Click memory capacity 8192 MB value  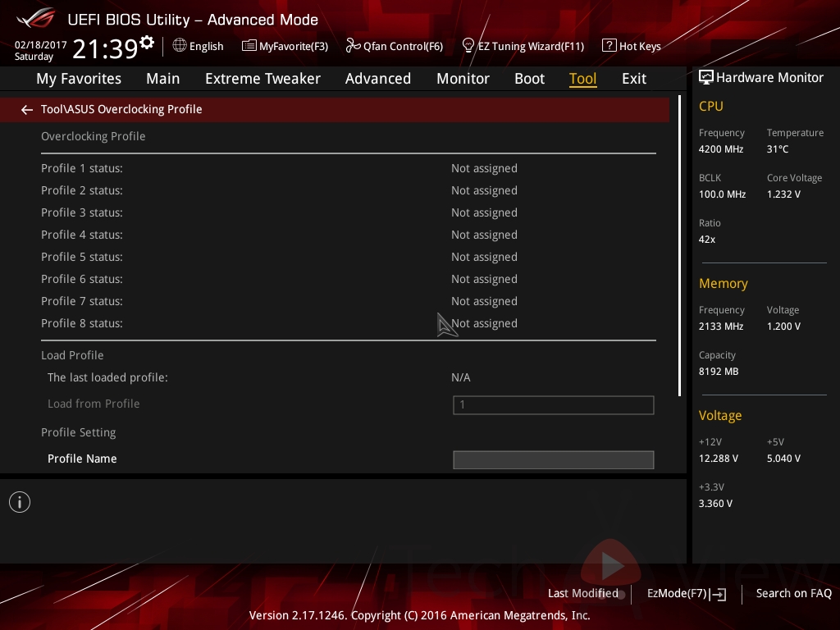pos(719,372)
